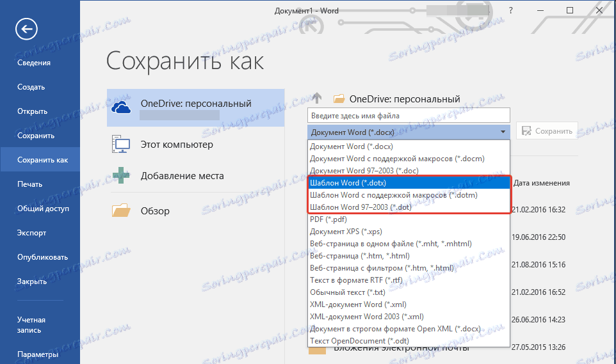Choose Текст в формате RTF (*.rtf)
Screen dimensions: 616x364
coord(409,280)
